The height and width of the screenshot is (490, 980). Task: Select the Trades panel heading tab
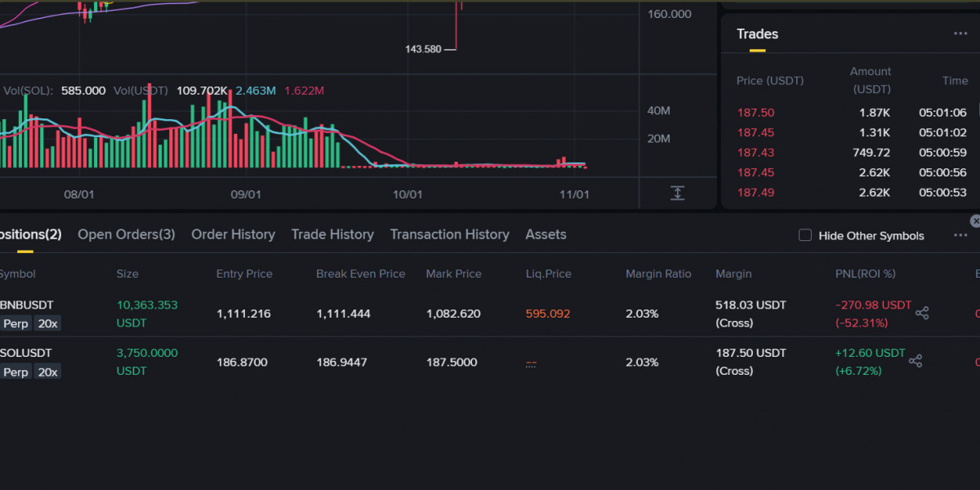(x=757, y=33)
